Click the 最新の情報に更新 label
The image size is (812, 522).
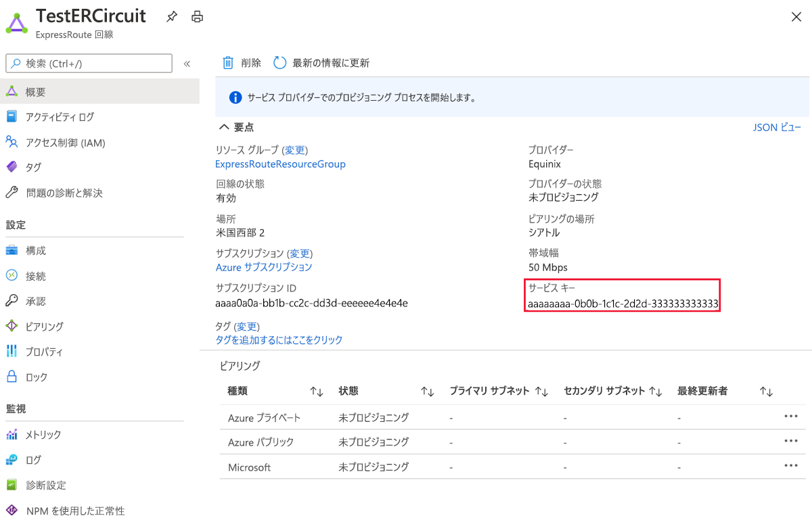[x=331, y=63]
